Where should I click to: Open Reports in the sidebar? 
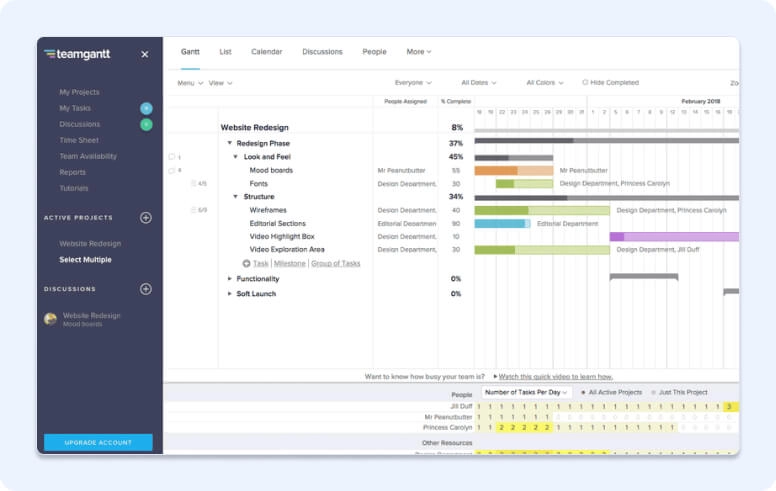(x=72, y=172)
